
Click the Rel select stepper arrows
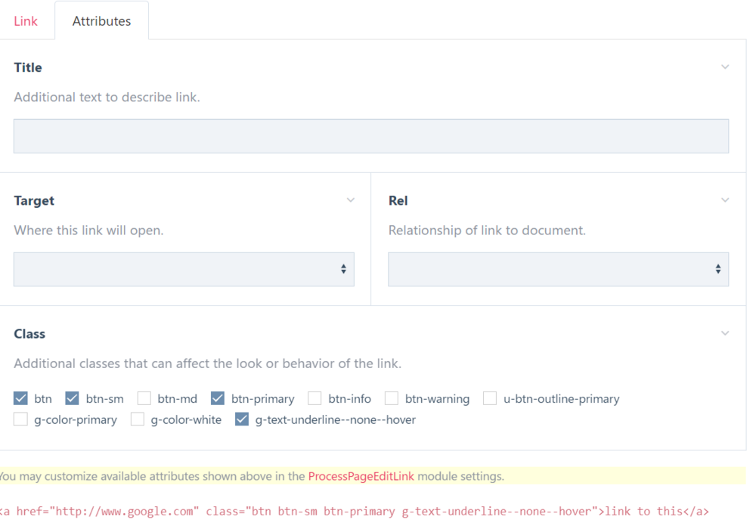717,269
